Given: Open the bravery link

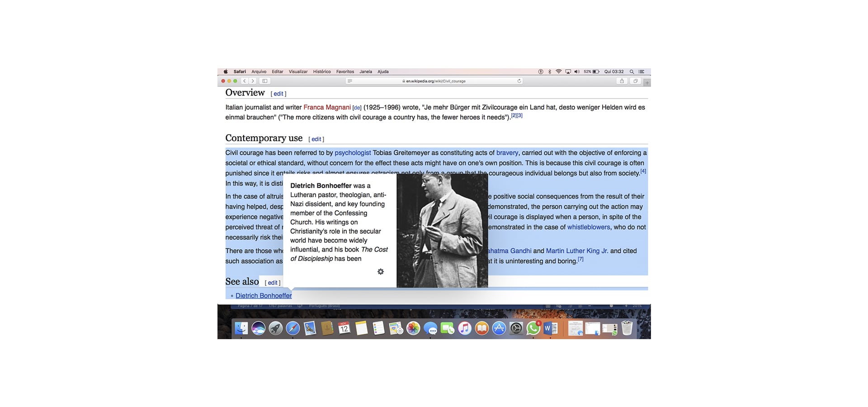Looking at the screenshot, I should coord(507,153).
